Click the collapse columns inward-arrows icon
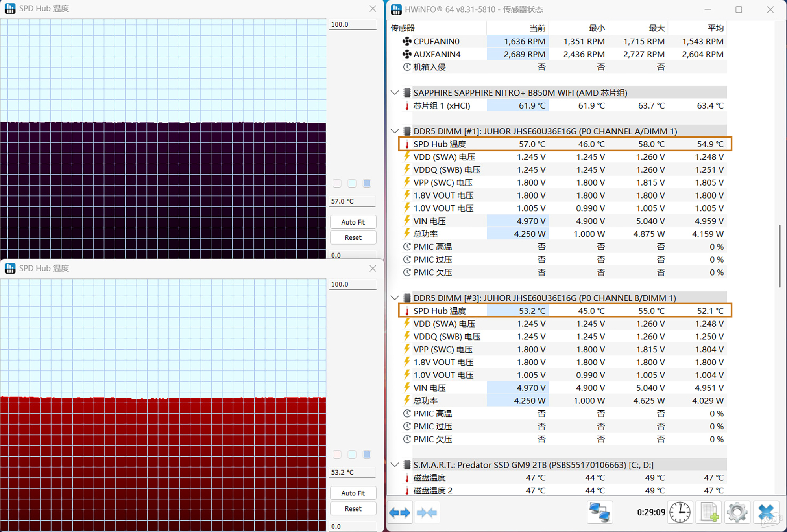 pos(427,512)
